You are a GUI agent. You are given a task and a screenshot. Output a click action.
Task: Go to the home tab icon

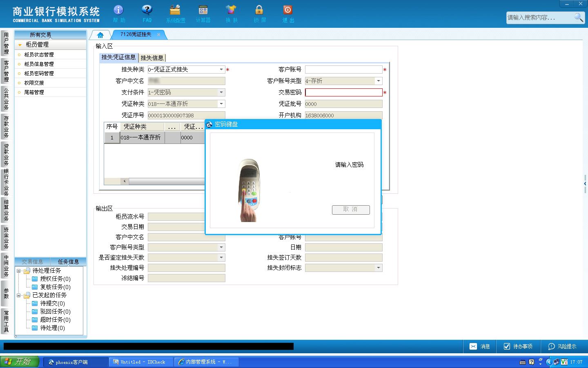[100, 35]
